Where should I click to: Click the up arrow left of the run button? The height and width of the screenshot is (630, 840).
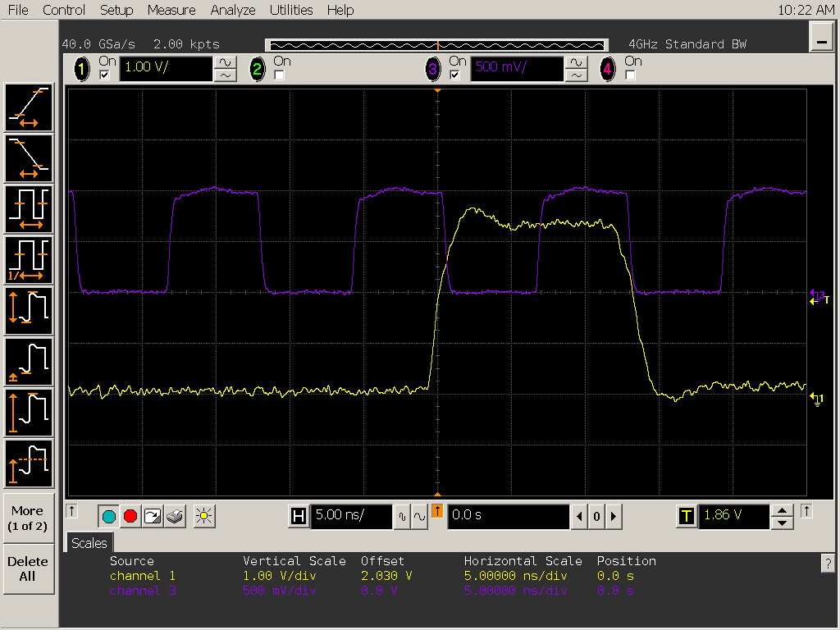[72, 511]
